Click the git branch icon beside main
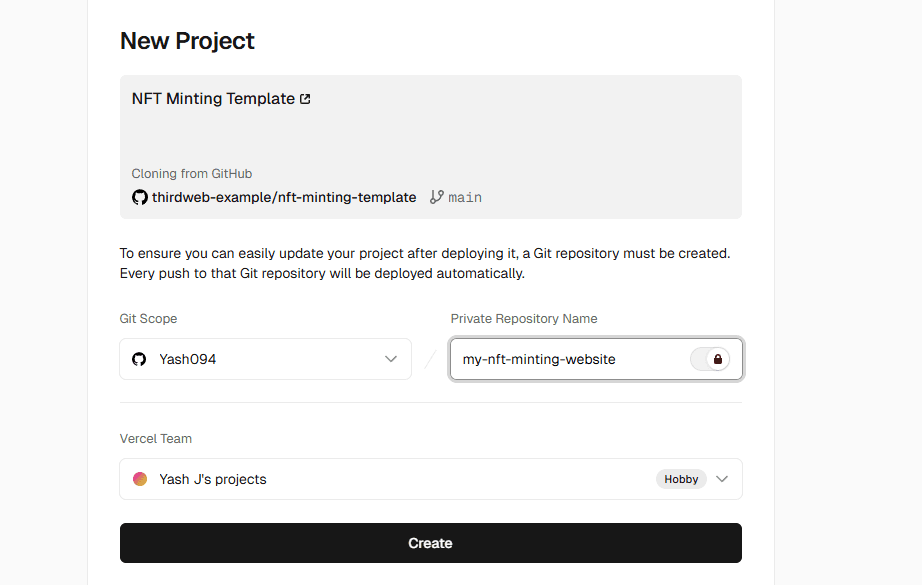 tap(436, 197)
